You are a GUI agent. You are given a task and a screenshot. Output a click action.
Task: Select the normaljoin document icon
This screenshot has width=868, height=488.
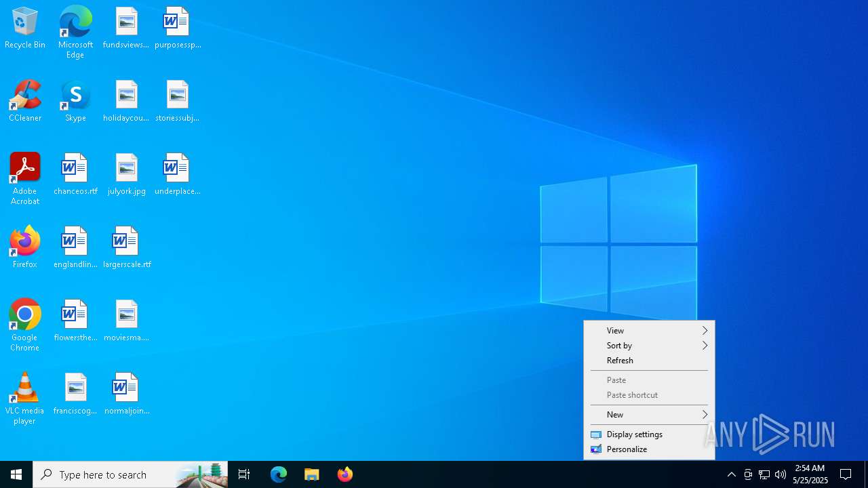[127, 394]
